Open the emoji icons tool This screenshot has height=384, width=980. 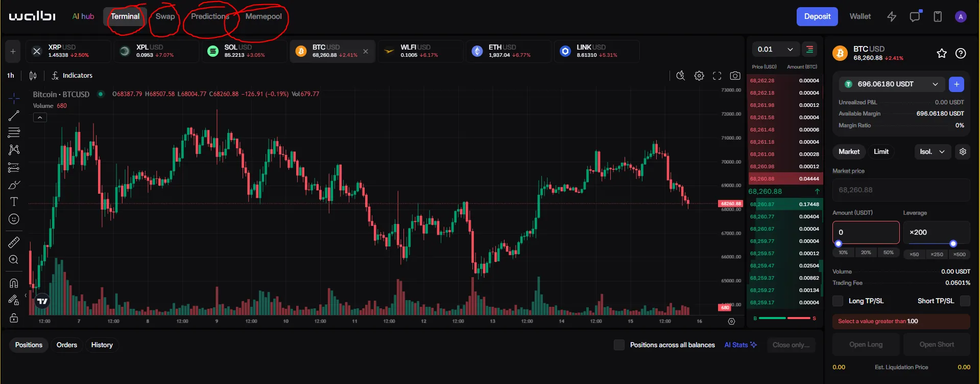[14, 219]
